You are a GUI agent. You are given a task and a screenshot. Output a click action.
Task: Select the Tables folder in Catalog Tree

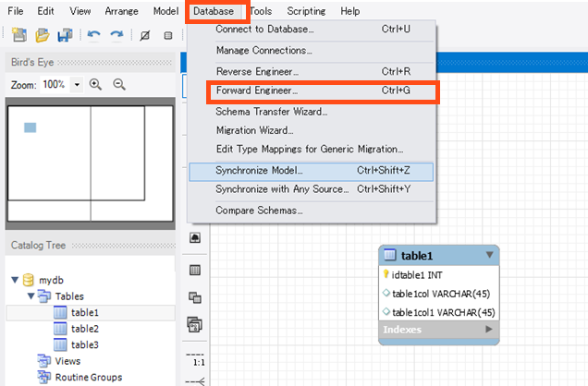(x=69, y=296)
